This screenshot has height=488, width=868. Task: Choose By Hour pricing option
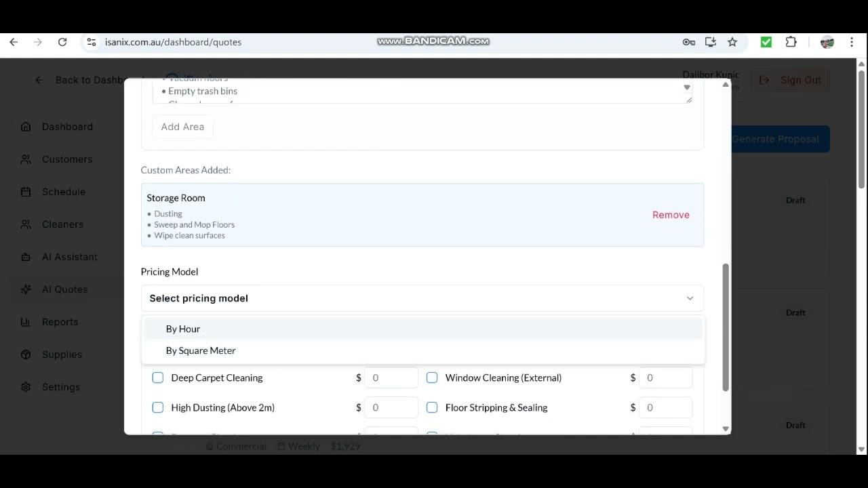click(423, 329)
